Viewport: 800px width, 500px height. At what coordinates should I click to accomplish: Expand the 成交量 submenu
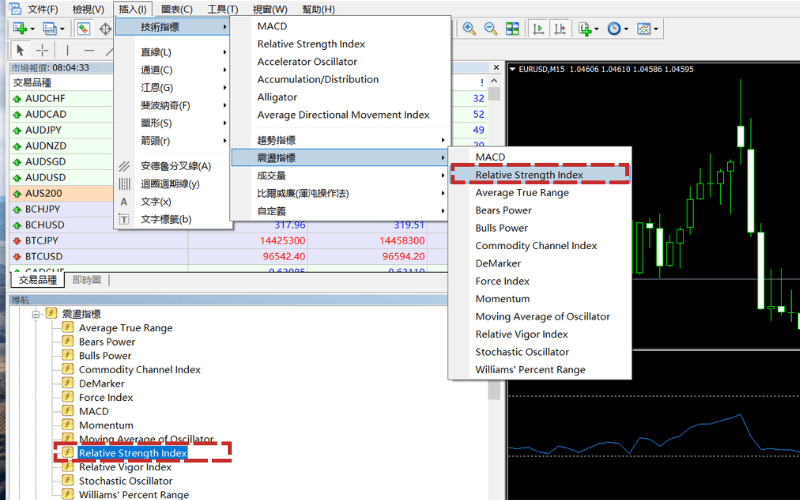coord(338,175)
